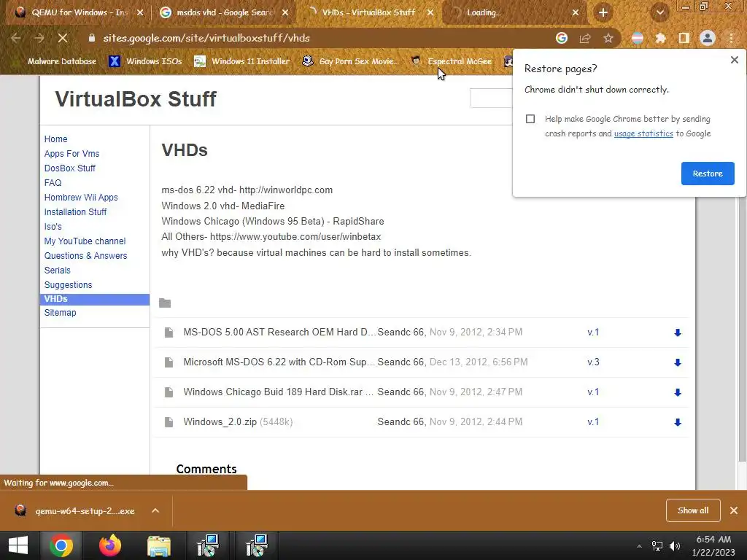Open first installer icon in taskbar
The height and width of the screenshot is (560, 747).
pos(208,545)
